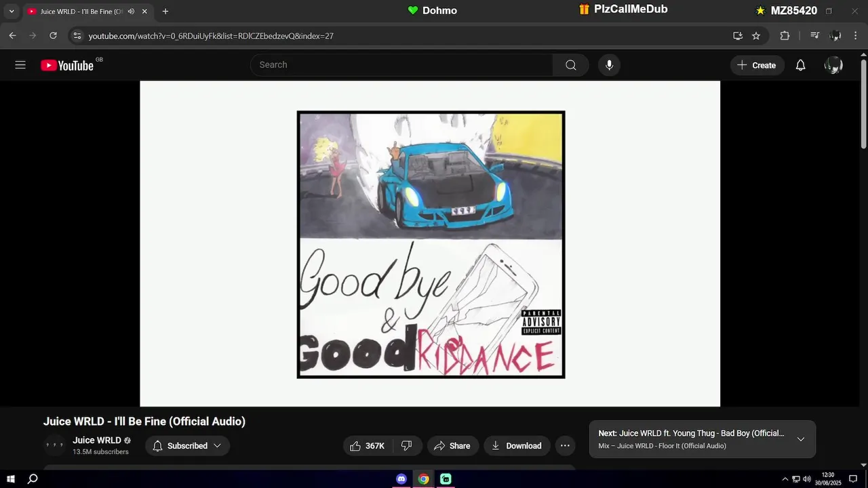The width and height of the screenshot is (868, 488).
Task: Open YouTube notifications bell
Action: [x=800, y=65]
